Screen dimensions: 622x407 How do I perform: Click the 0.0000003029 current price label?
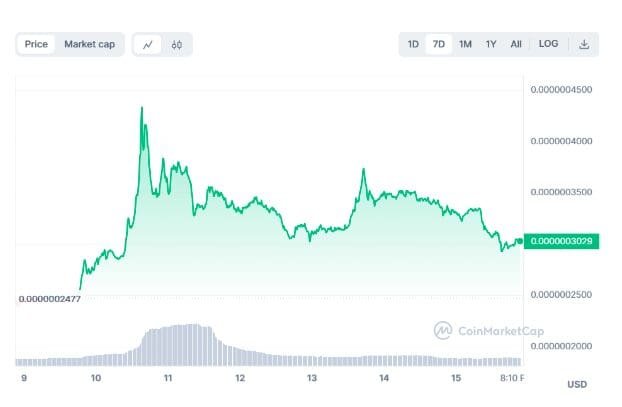click(562, 241)
